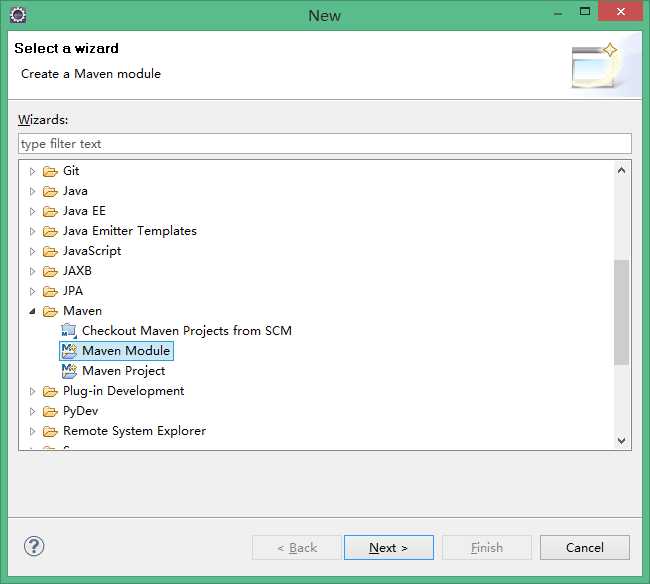Click the scroll up arrow in wizard list
This screenshot has width=650, height=584.
621,170
